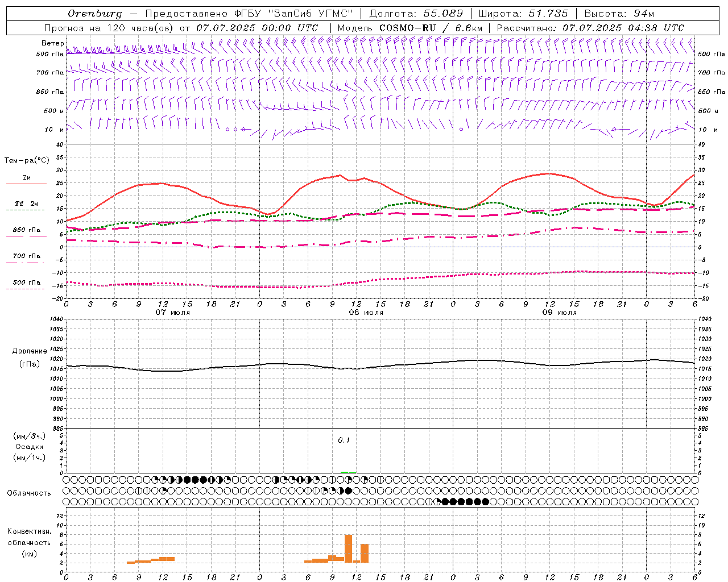Click the latitude value Широта: 51.735
The width and height of the screenshot is (728, 582).
tap(523, 14)
